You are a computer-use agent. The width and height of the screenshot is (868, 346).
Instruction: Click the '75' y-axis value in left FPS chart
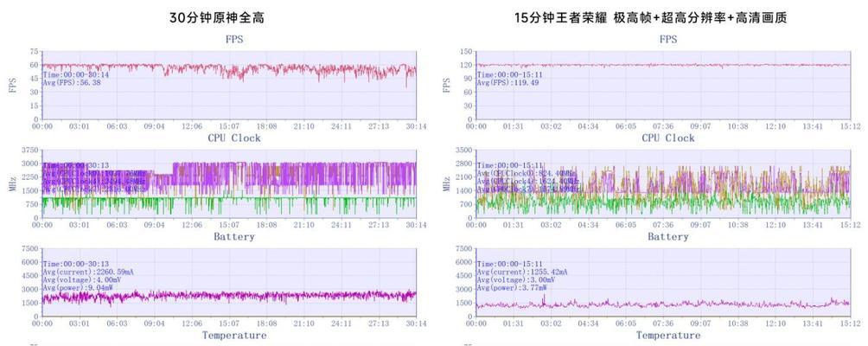click(x=34, y=52)
